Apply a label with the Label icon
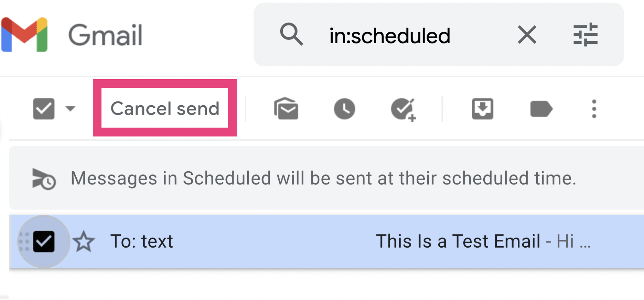The height and width of the screenshot is (300, 644). click(541, 109)
